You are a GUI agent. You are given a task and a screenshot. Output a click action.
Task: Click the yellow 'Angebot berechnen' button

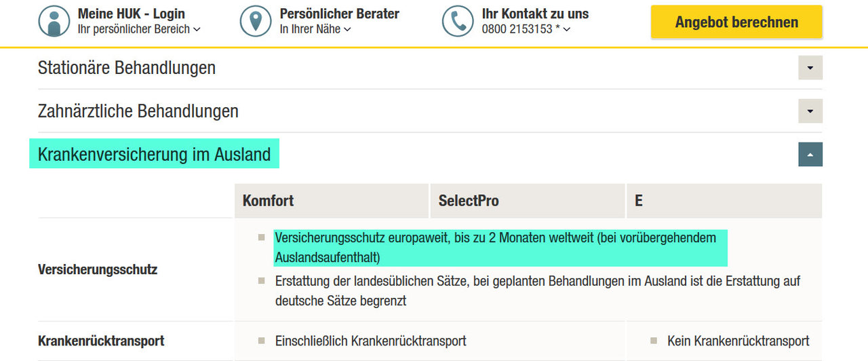pyautogui.click(x=736, y=22)
